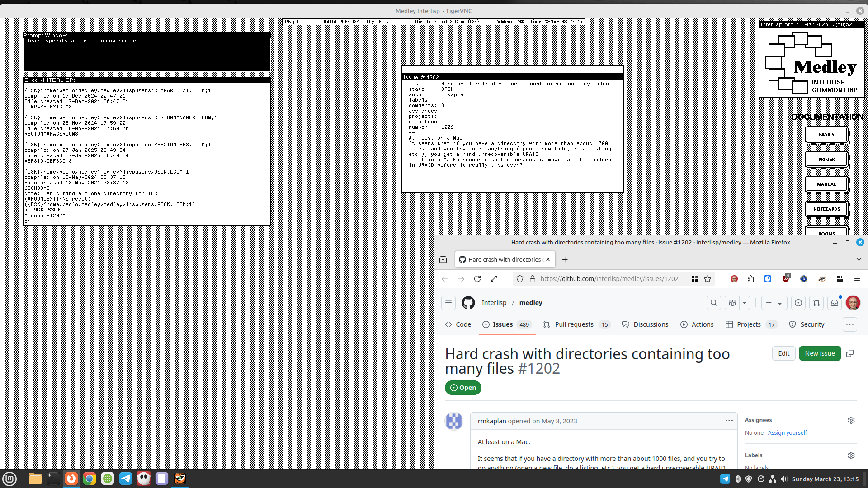The height and width of the screenshot is (488, 868).
Task: Copy the issue link with the copy icon
Action: tap(850, 353)
